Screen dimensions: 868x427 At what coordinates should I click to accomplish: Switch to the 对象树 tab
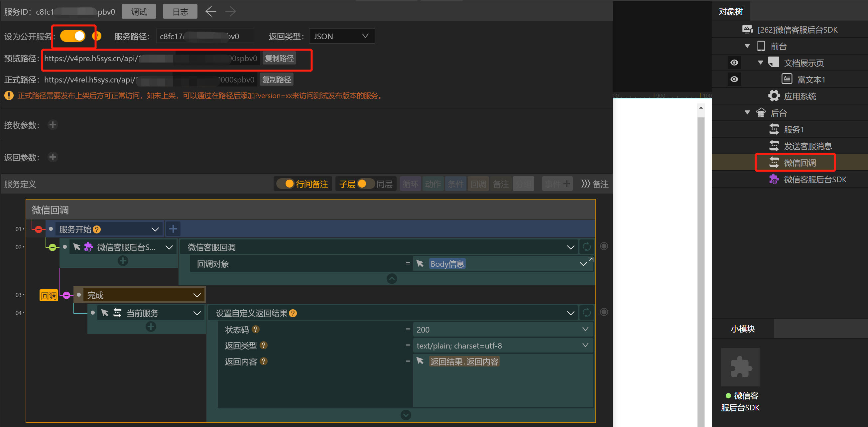(730, 12)
